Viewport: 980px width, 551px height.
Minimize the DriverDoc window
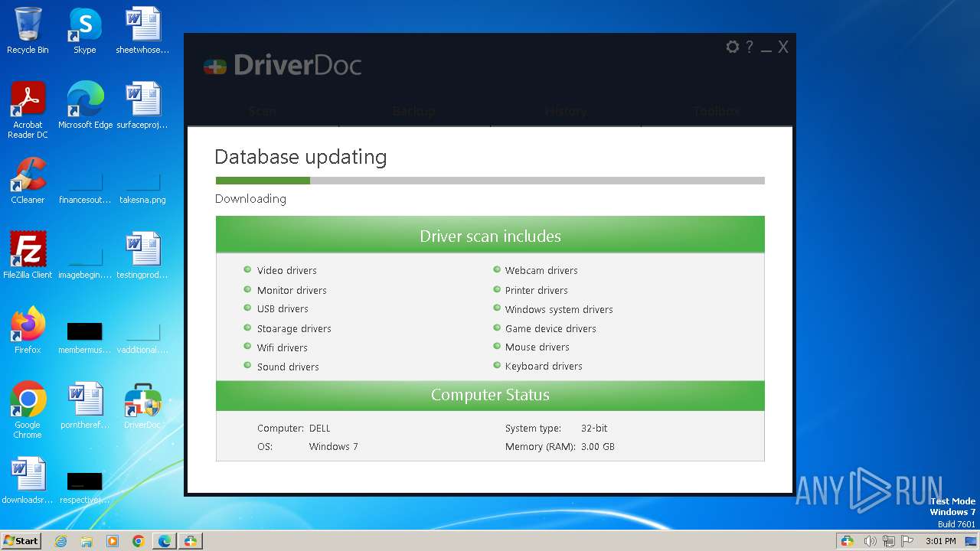pos(766,49)
